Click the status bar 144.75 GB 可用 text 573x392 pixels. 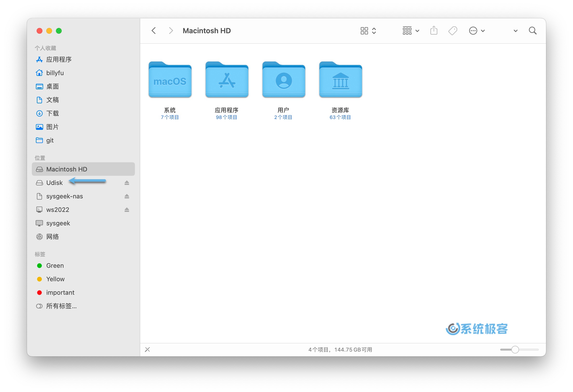353,350
